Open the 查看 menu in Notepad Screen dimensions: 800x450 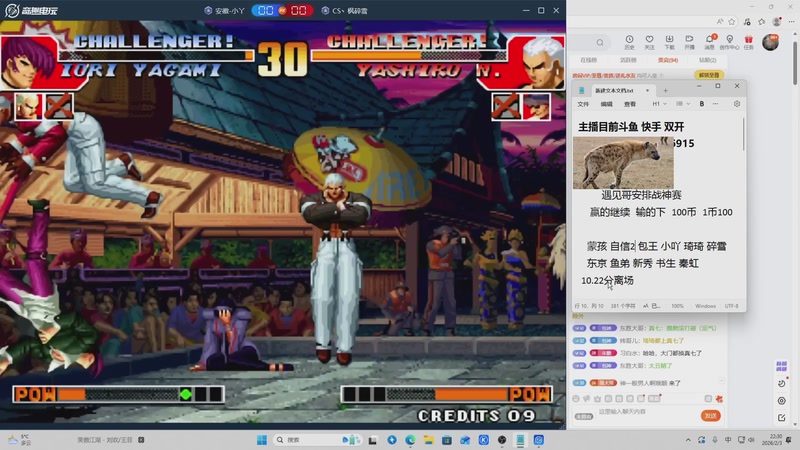pyautogui.click(x=630, y=104)
